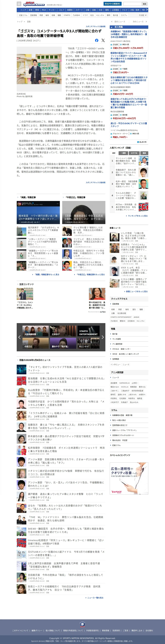Open the 野々村友紀子氏 recommended content card

pyautogui.click(x=97, y=298)
